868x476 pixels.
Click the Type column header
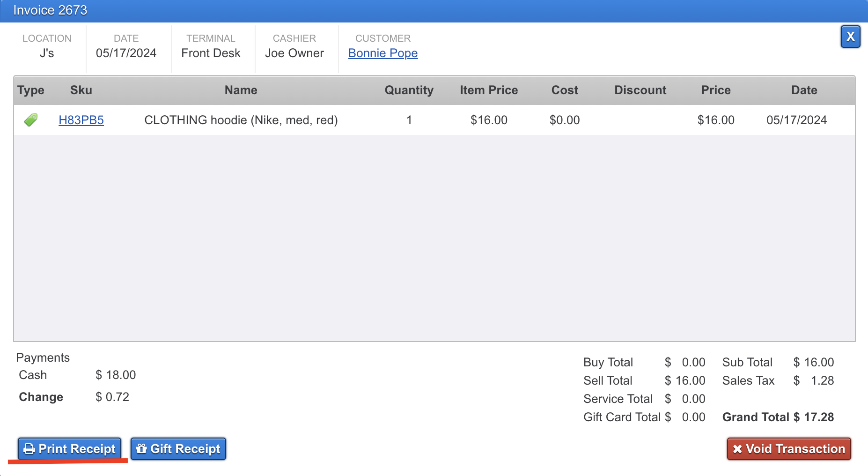click(31, 90)
